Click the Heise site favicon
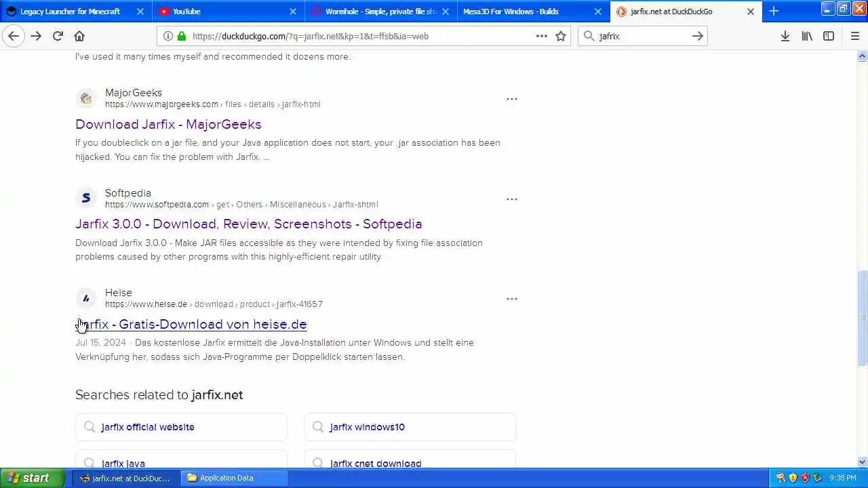Screen dimensions: 868x488 86,298
